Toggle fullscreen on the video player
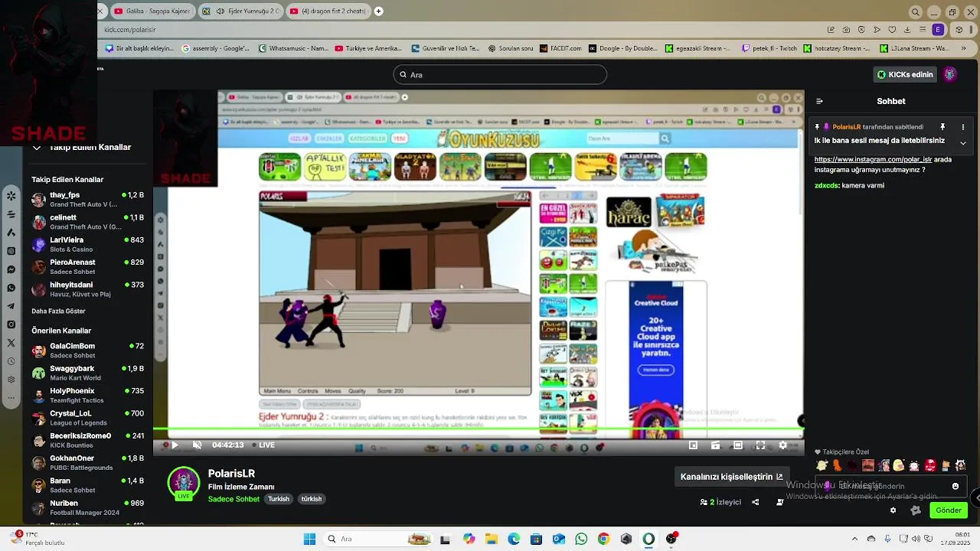 tap(760, 445)
